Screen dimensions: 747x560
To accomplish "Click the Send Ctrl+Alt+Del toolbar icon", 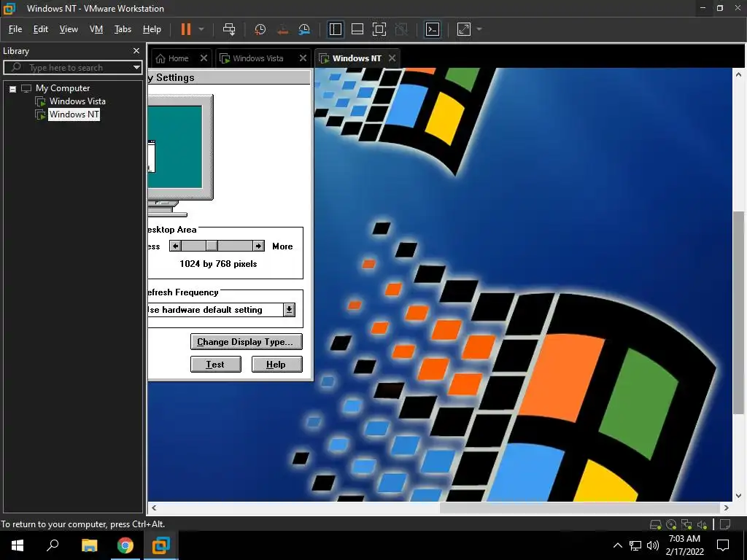I will coord(229,29).
